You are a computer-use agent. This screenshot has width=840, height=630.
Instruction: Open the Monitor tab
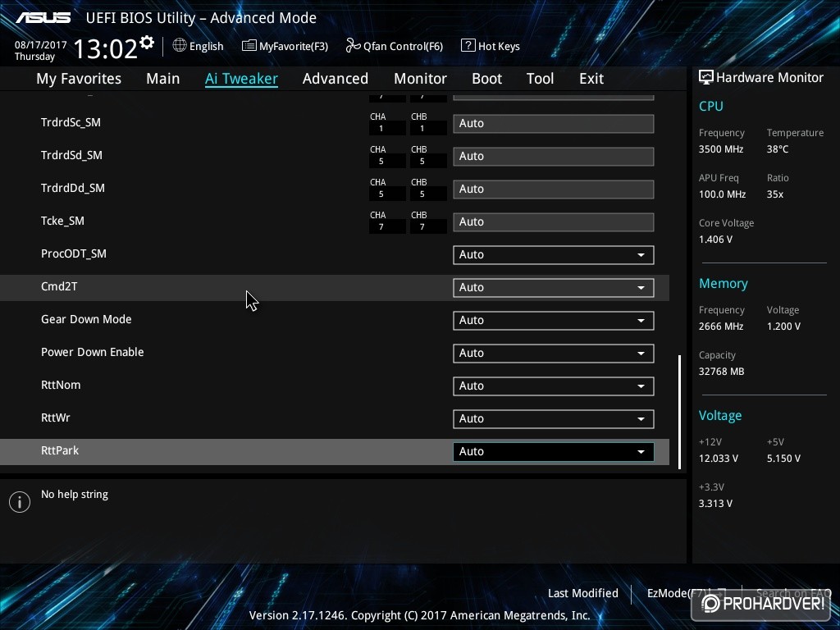(x=421, y=79)
